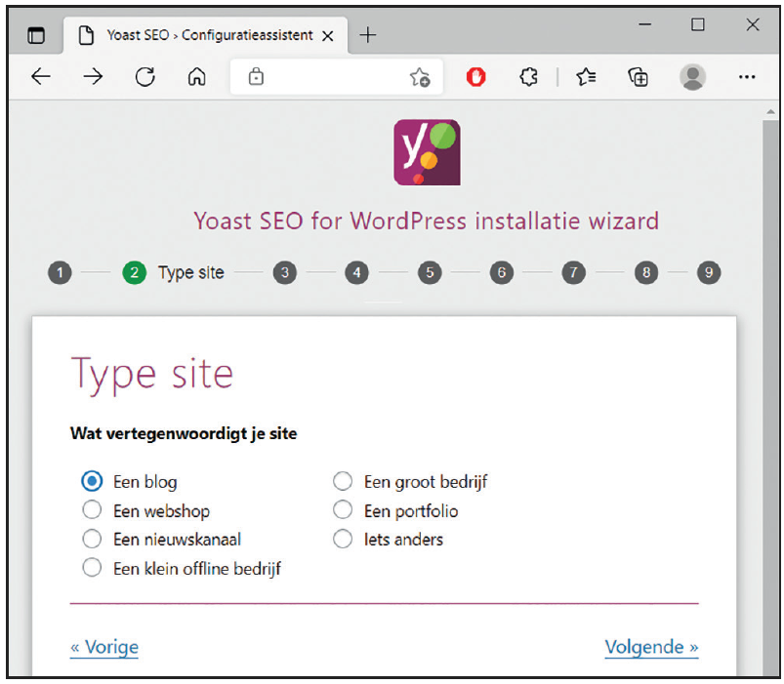The image size is (784, 684).
Task: Choose the 'Een webshop' radio option
Action: [x=92, y=510]
